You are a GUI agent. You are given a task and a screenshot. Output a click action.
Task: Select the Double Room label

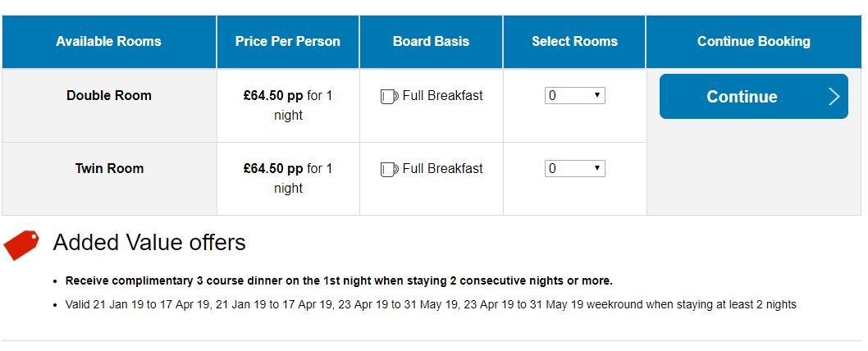[x=109, y=96]
